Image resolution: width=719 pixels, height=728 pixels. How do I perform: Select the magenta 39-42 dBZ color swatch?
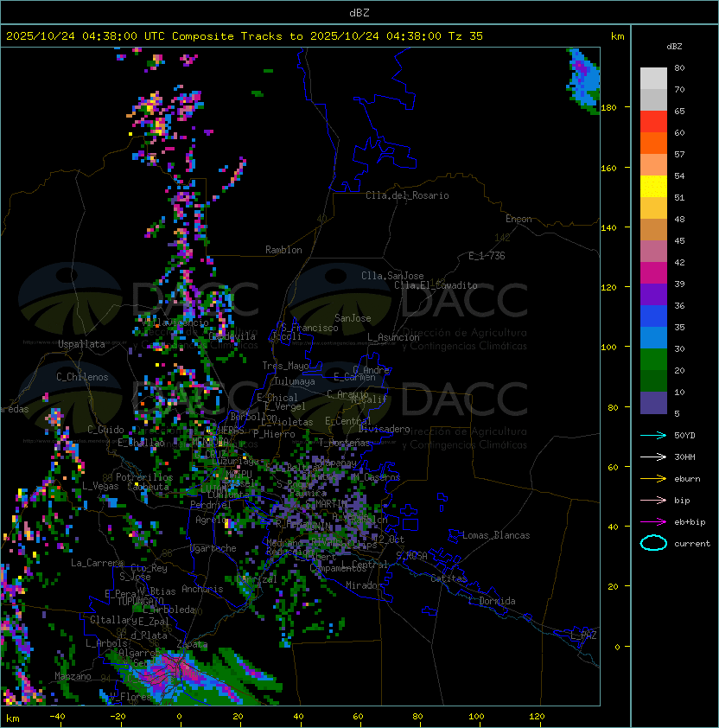pos(653,273)
